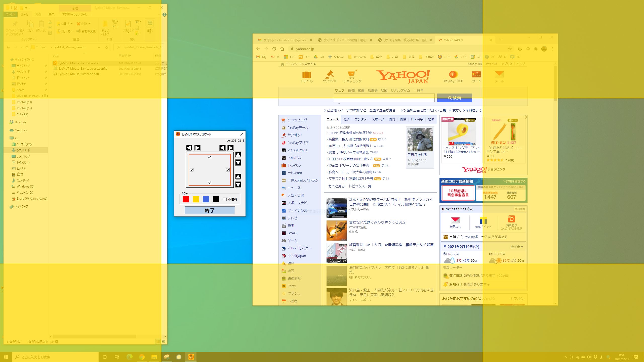Open the 削除 dropdown in Explorer ribbon

tap(83, 24)
